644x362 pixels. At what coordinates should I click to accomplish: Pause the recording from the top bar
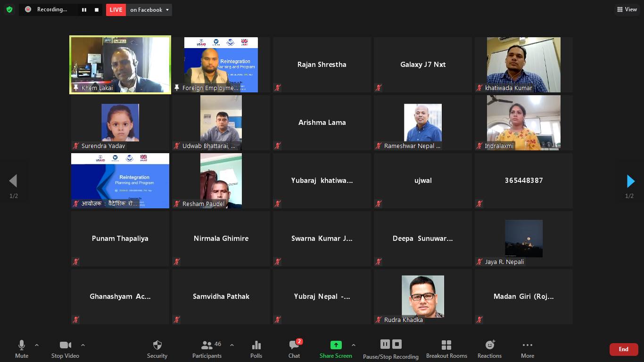[84, 9]
